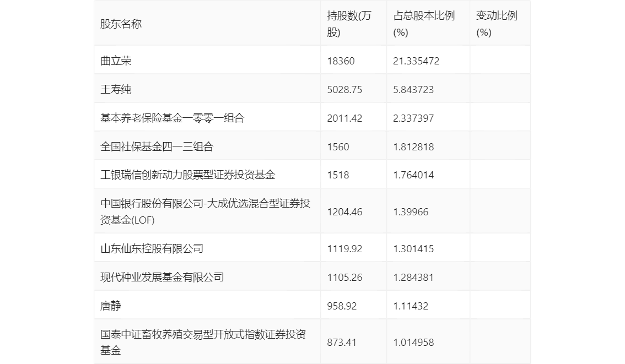Image resolution: width=625 pixels, height=364 pixels.
Task: Select the value 2011.42
Action: [344, 118]
